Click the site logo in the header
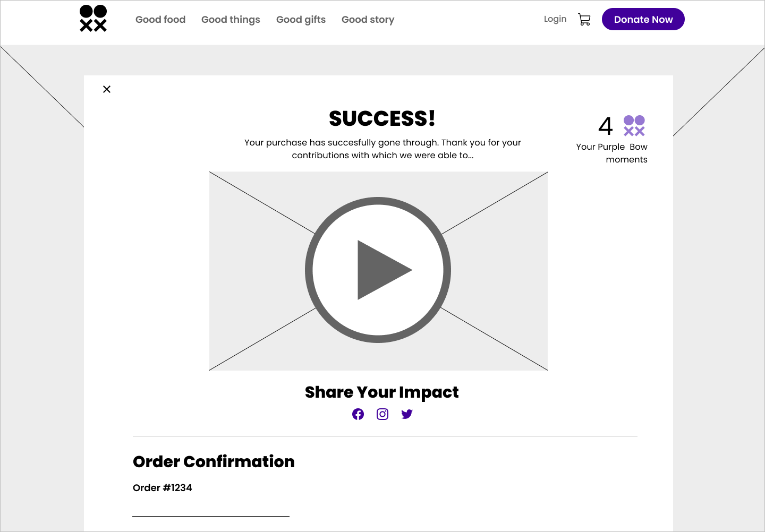This screenshot has height=532, width=765. pyautogui.click(x=93, y=19)
